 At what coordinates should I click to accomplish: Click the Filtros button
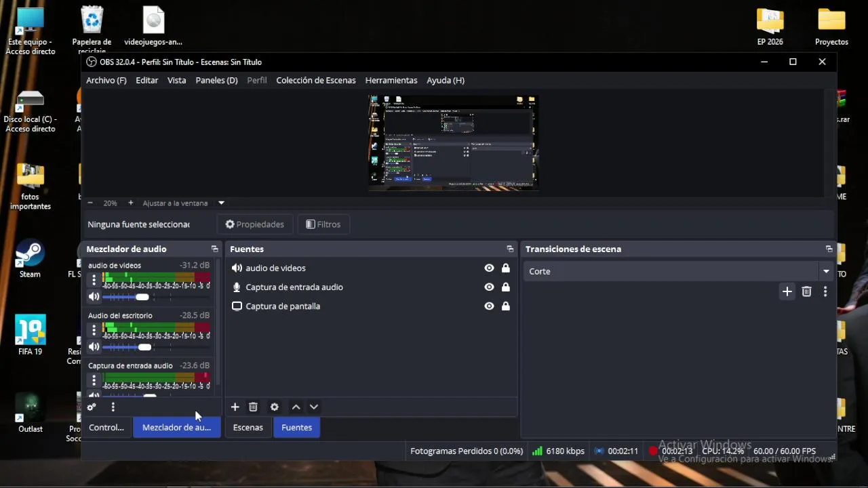[x=323, y=224]
